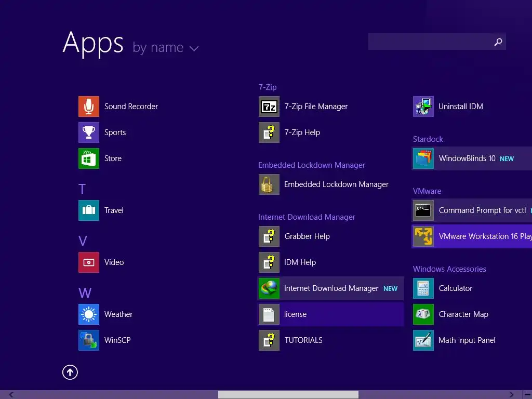Launch the Internet Download Manager globe icon

pyautogui.click(x=269, y=288)
